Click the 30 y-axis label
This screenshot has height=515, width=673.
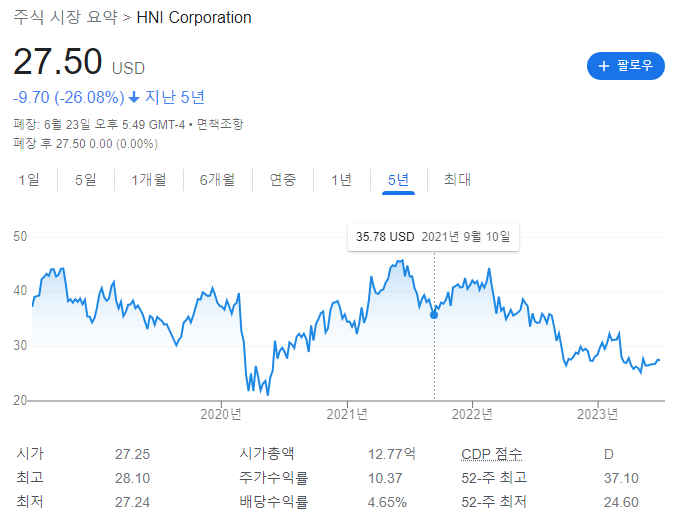click(20, 345)
